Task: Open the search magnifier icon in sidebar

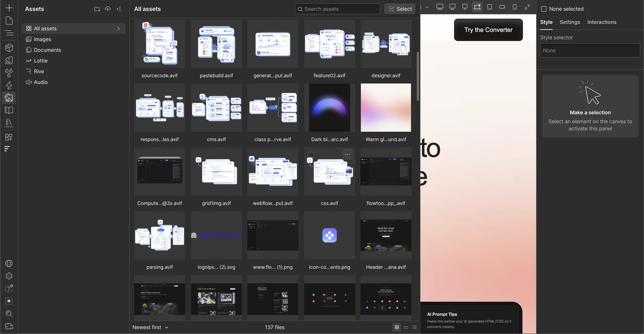Action: [9, 314]
